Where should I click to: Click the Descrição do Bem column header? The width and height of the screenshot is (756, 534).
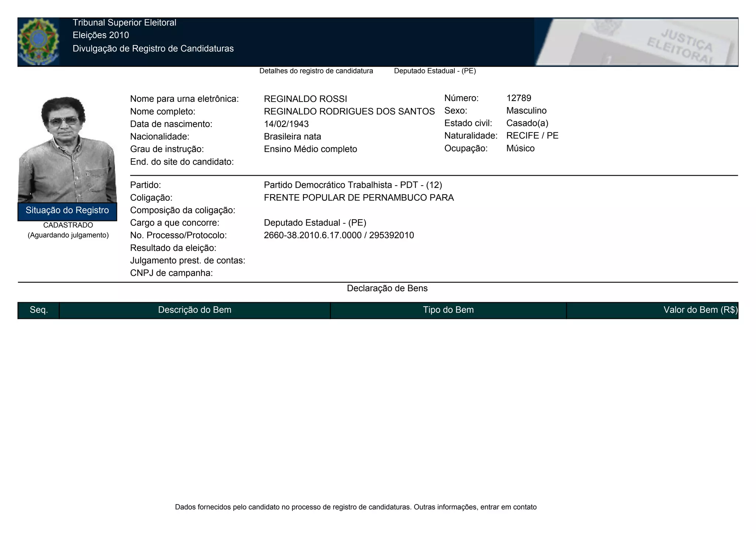point(195,310)
